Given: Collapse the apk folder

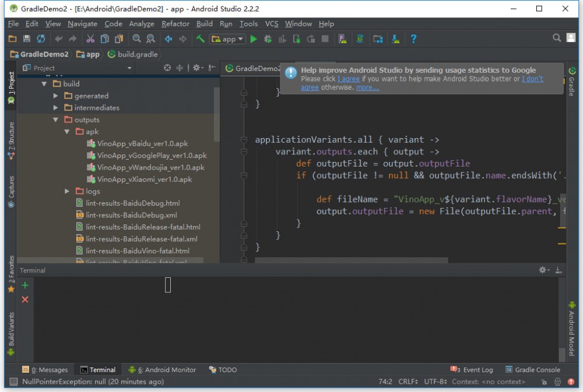Looking at the screenshot, I should (x=66, y=132).
